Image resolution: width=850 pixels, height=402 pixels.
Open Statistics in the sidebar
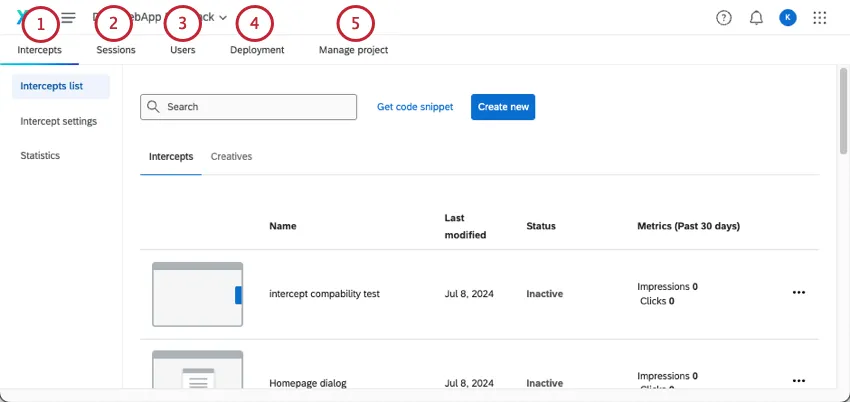click(40, 156)
